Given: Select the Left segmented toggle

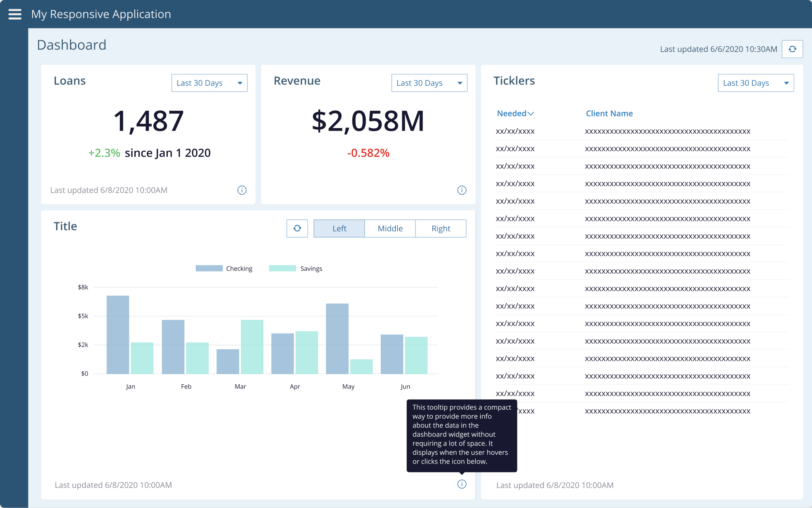Looking at the screenshot, I should click(x=339, y=228).
